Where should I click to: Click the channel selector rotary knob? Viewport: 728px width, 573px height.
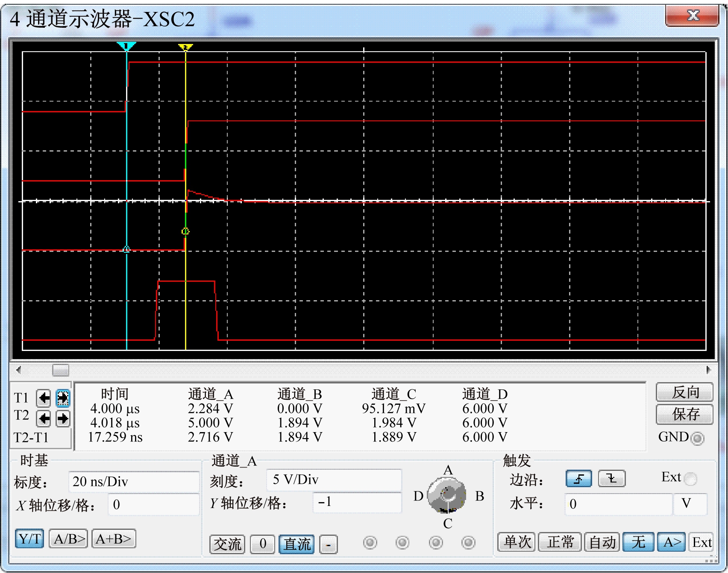coord(447,495)
